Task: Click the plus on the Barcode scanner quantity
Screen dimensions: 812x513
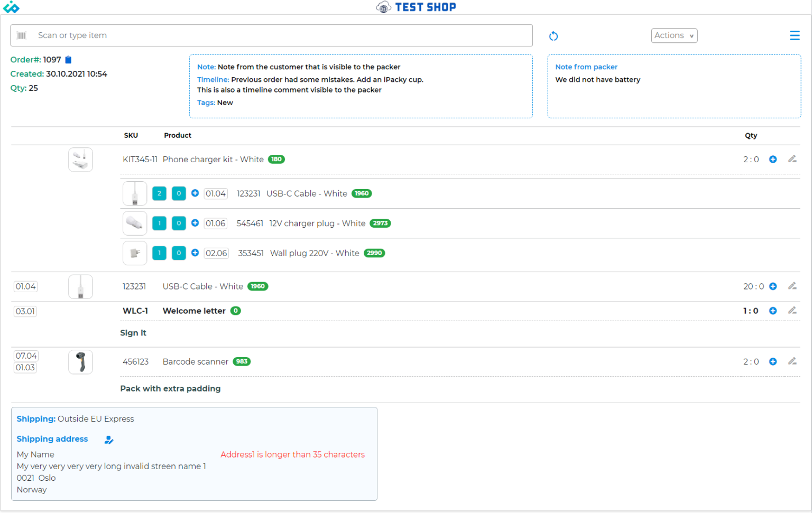Action: click(x=773, y=361)
